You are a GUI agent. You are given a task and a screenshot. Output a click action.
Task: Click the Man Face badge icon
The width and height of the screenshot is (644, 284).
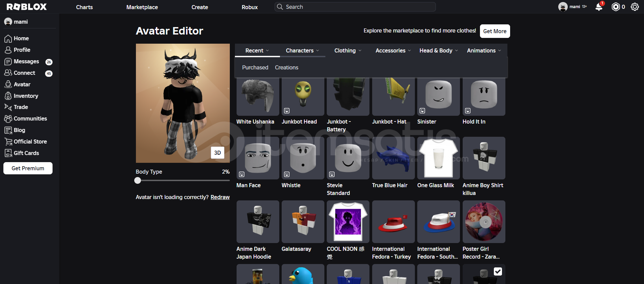(242, 174)
